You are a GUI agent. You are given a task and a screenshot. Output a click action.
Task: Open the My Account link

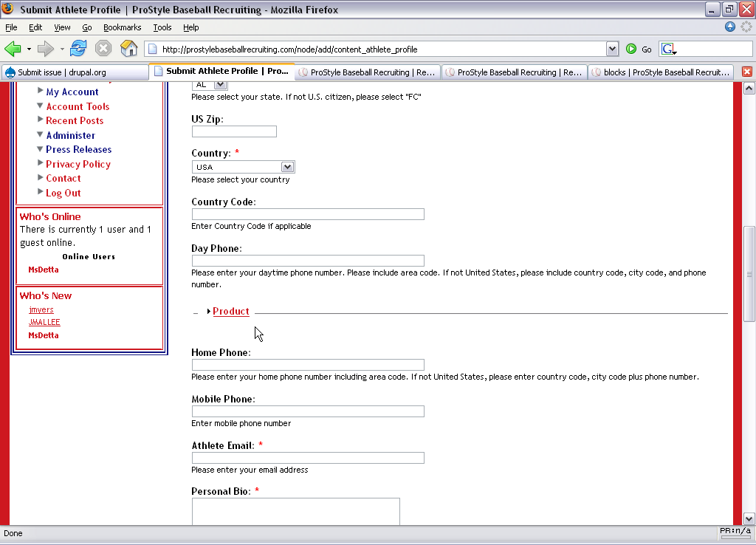pos(72,92)
